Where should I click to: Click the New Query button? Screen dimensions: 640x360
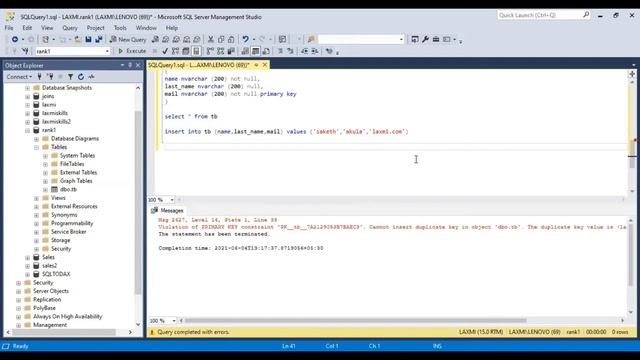pos(128,39)
